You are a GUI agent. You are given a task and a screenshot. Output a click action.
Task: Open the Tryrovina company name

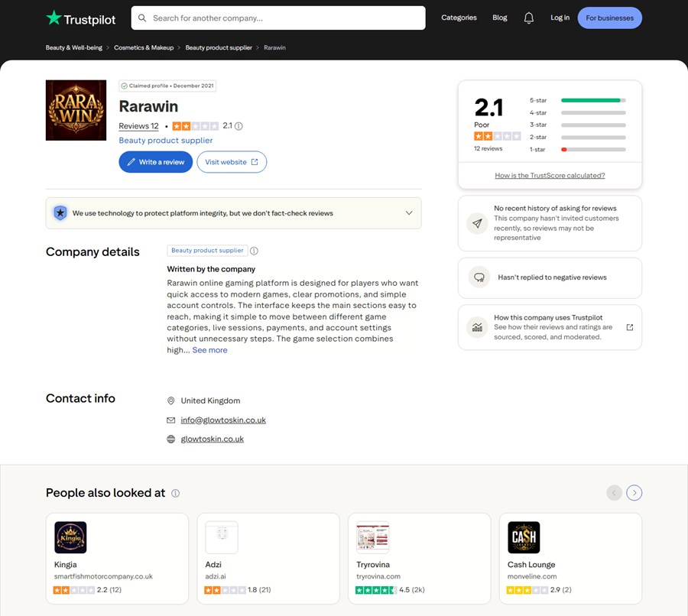pyautogui.click(x=373, y=565)
